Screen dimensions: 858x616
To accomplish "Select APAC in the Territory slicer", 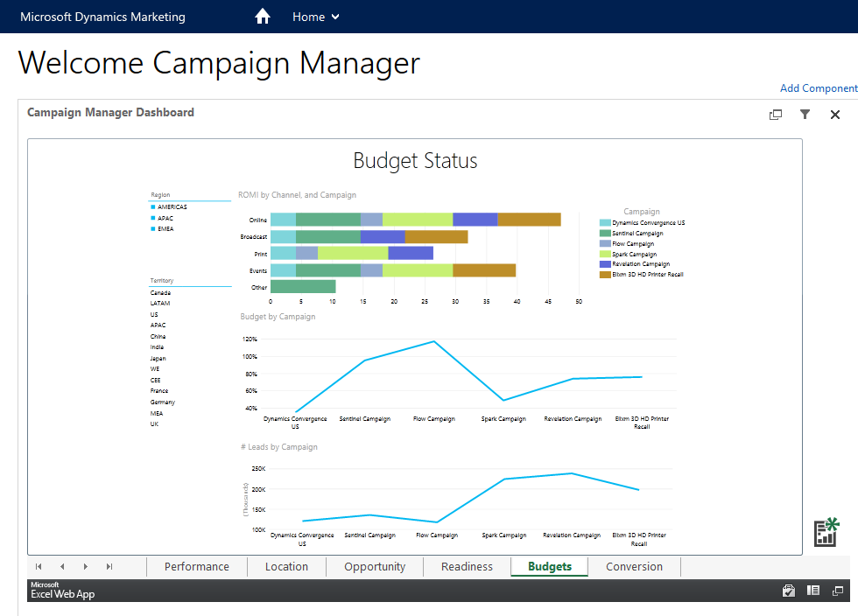I will coord(158,325).
